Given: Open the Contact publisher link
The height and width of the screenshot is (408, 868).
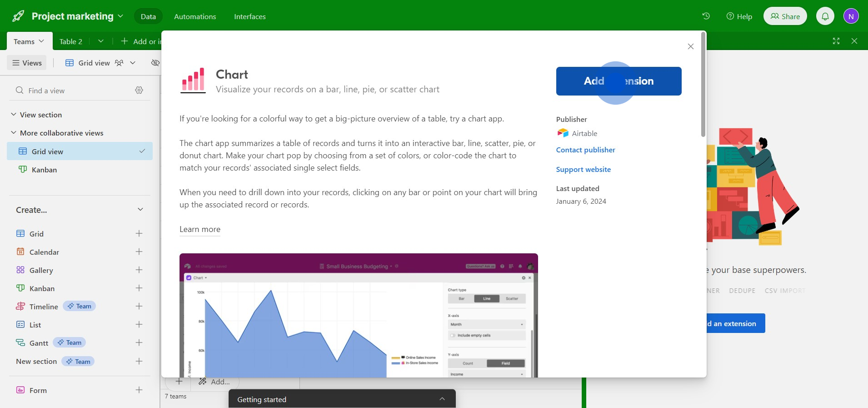Looking at the screenshot, I should pyautogui.click(x=585, y=150).
